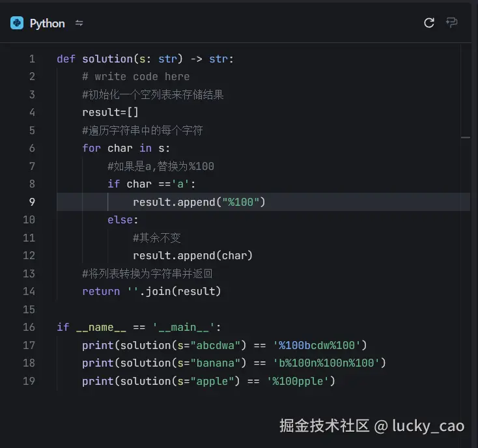Select the Python language label

48,23
